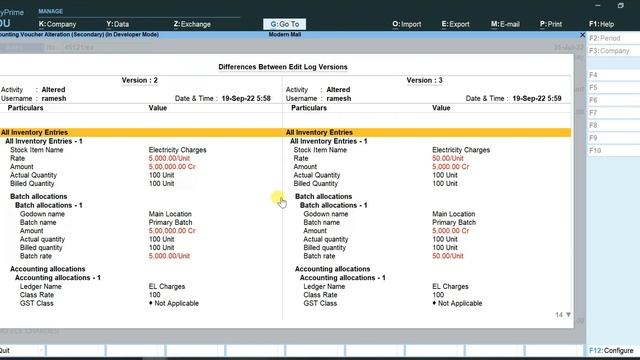The image size is (640, 360).
Task: Click 'Differences Between Edit Log Versions' title
Action: click(x=283, y=67)
